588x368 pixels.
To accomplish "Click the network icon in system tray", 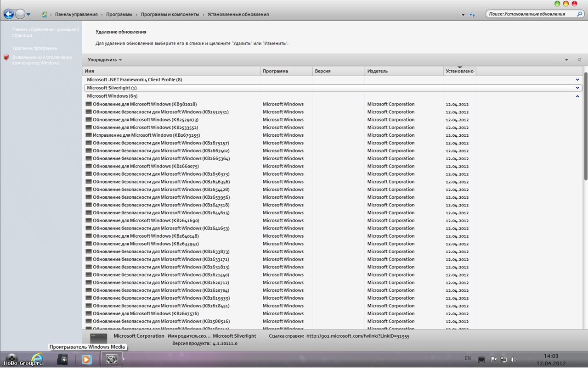I will click(503, 360).
